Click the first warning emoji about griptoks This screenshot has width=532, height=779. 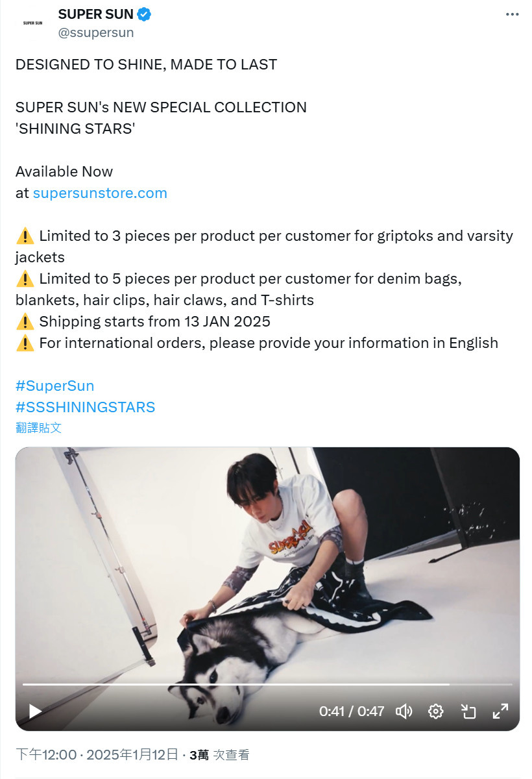(x=25, y=236)
